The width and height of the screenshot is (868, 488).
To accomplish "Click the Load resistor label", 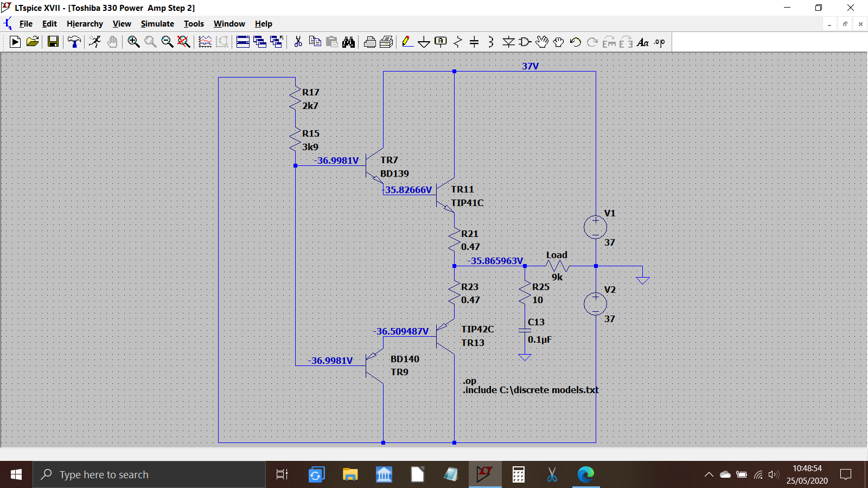I will (x=557, y=255).
